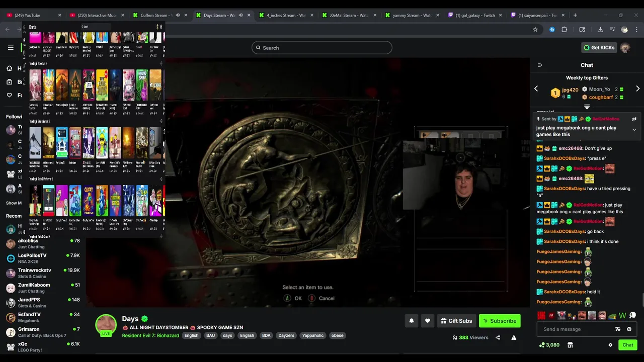The image size is (644, 362).
Task: Switch to the YouTube (249) tab
Action: pos(34,15)
